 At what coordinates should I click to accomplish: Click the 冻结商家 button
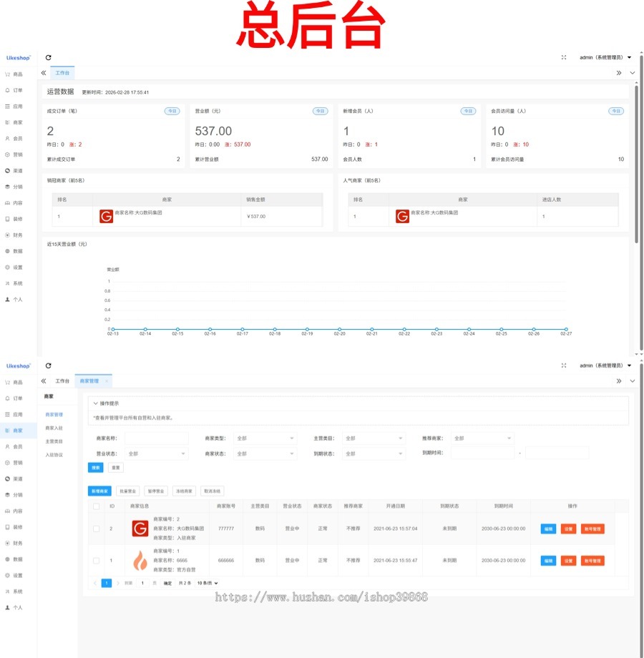(x=184, y=491)
